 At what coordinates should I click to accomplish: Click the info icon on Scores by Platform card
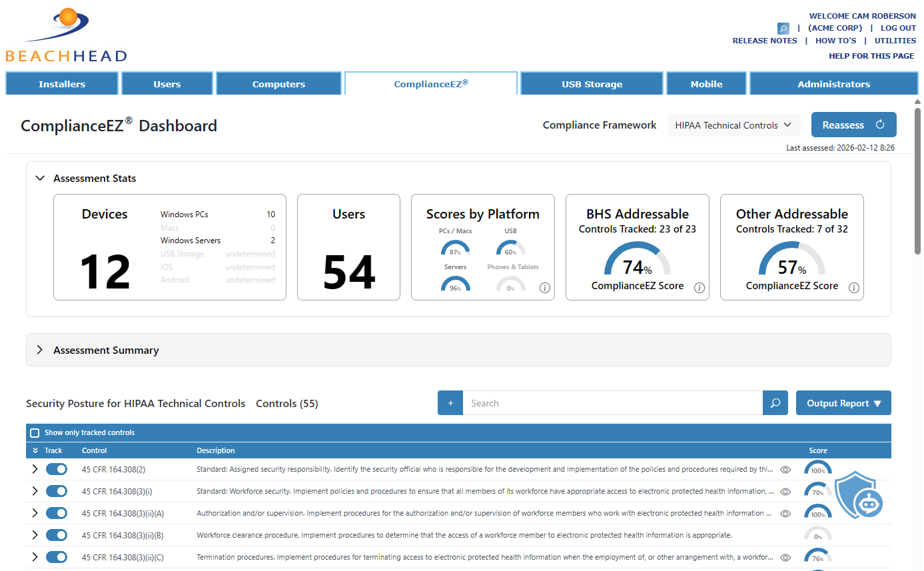coord(544,288)
